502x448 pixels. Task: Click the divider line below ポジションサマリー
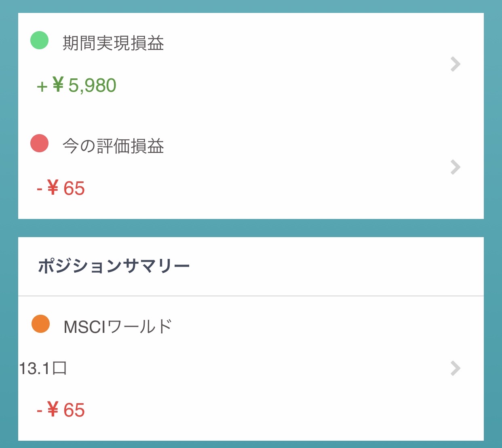point(251,296)
